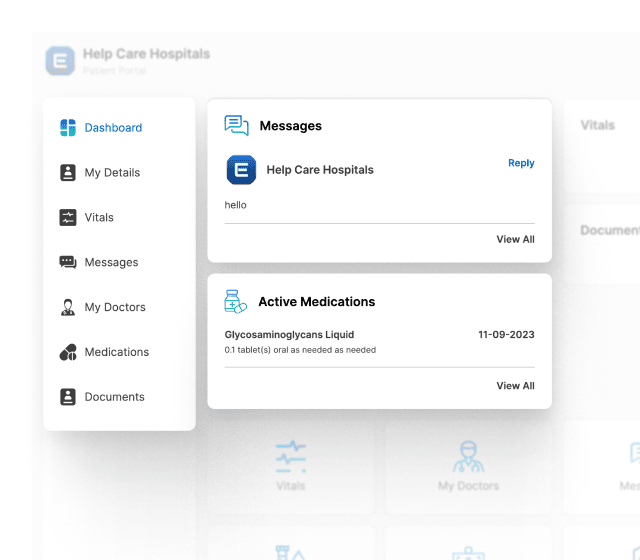Open the Glycosaminoglycans Liquid medication entry

pyautogui.click(x=289, y=334)
